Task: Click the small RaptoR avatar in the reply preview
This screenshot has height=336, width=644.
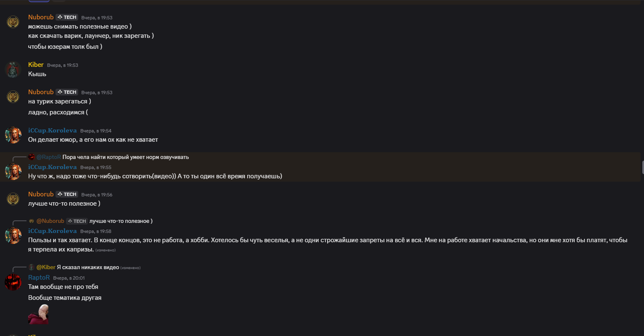Action: point(32,157)
